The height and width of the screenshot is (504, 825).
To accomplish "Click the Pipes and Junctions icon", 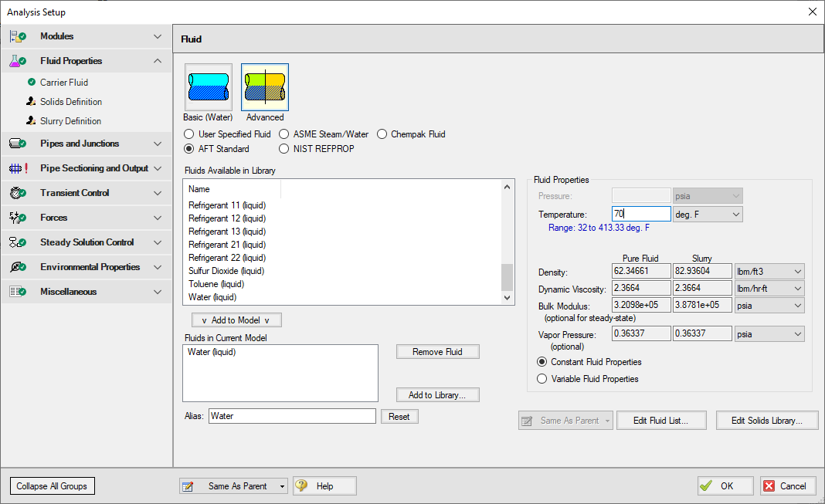I will click(x=19, y=144).
